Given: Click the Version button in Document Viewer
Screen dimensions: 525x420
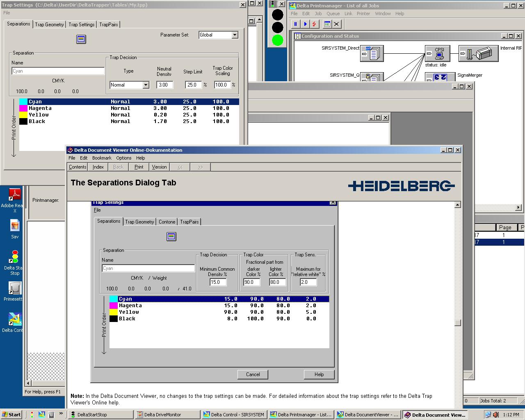Looking at the screenshot, I should coord(160,167).
